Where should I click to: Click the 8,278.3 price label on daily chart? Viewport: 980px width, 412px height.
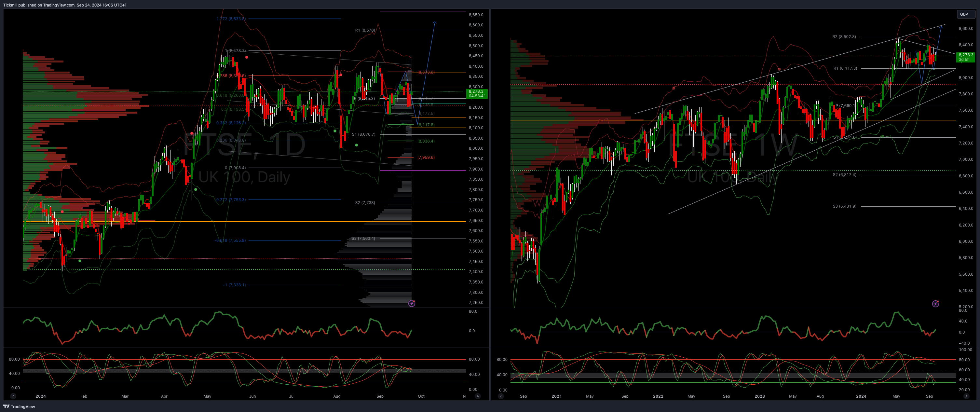pos(477,94)
